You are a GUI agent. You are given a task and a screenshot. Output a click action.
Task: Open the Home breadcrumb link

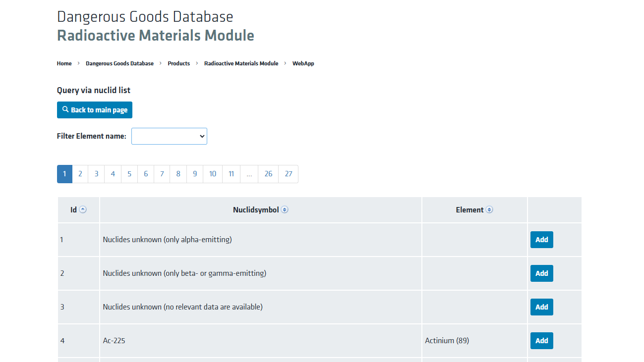click(x=64, y=63)
